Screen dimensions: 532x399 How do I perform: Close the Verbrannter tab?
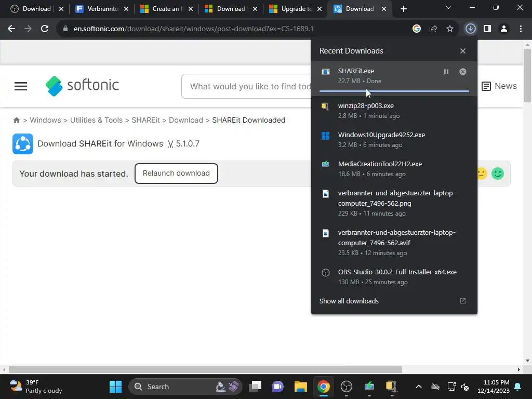[x=126, y=9]
